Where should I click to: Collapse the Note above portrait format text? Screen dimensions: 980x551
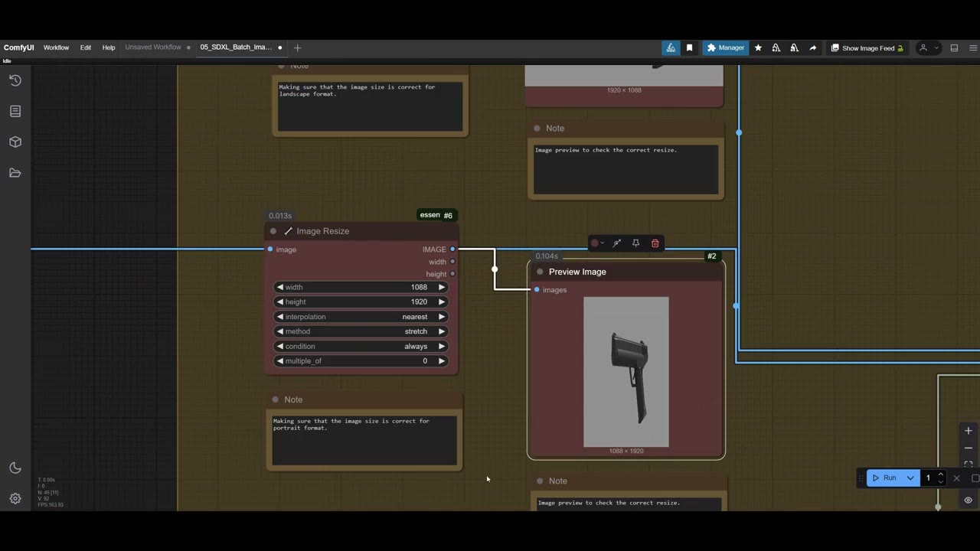click(x=275, y=399)
